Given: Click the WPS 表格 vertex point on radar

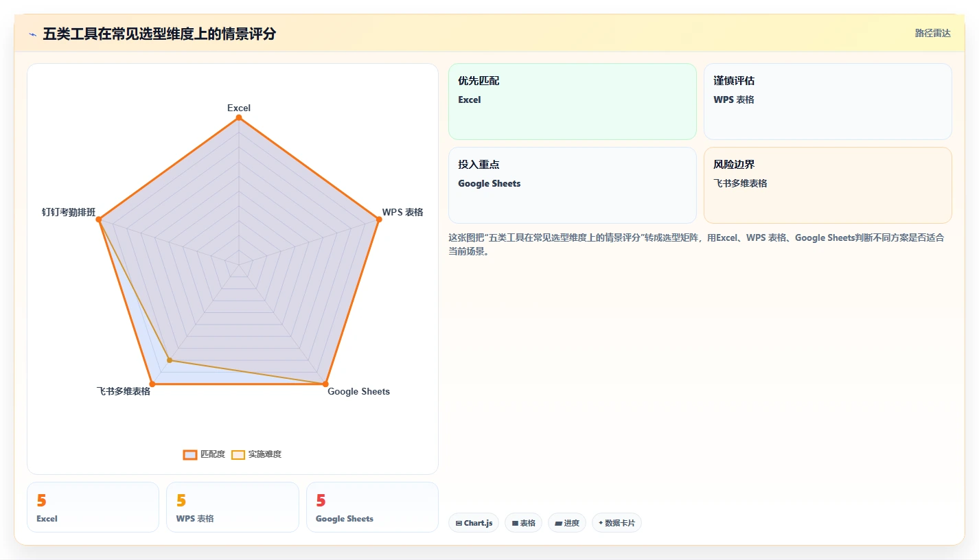Looking at the screenshot, I should pyautogui.click(x=379, y=220).
